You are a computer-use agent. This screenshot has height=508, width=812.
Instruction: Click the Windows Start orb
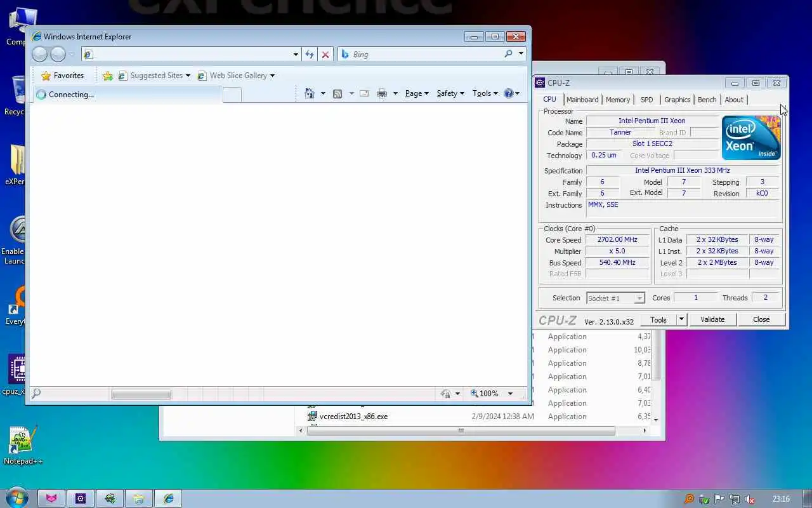(16, 498)
